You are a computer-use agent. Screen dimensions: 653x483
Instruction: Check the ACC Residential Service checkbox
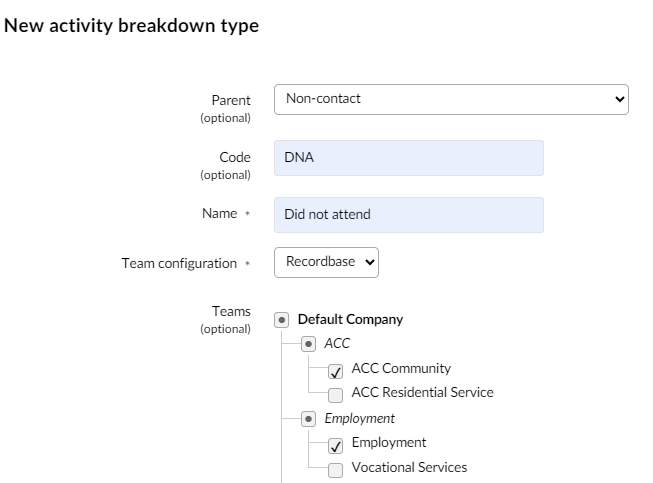click(335, 395)
